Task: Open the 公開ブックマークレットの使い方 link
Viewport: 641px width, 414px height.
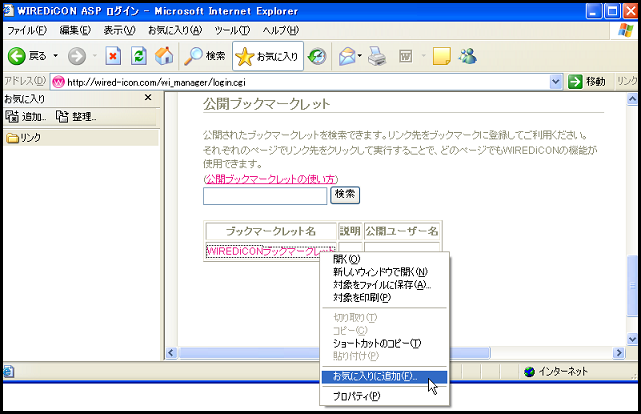Action: (x=270, y=179)
